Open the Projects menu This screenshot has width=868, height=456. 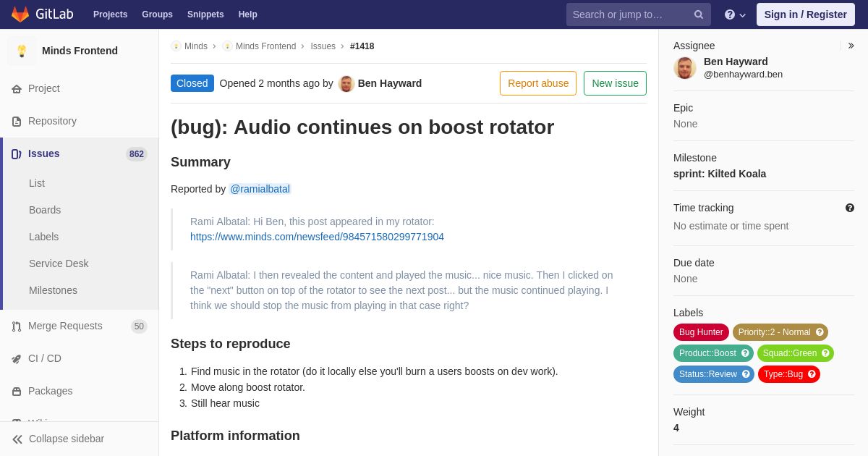tap(111, 14)
